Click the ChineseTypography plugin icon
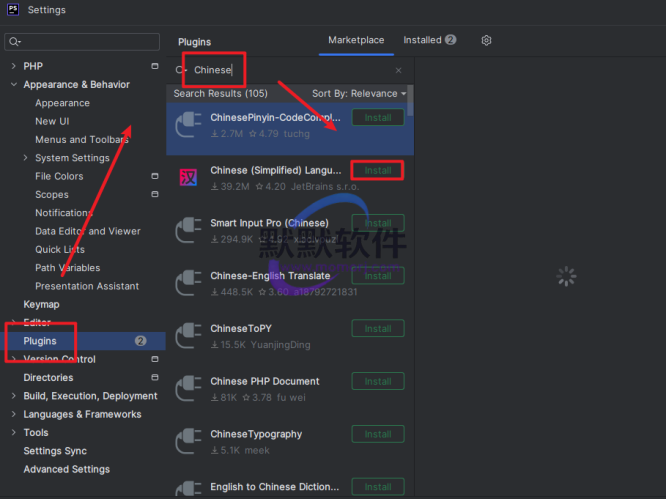This screenshot has width=666, height=499. coord(188,441)
